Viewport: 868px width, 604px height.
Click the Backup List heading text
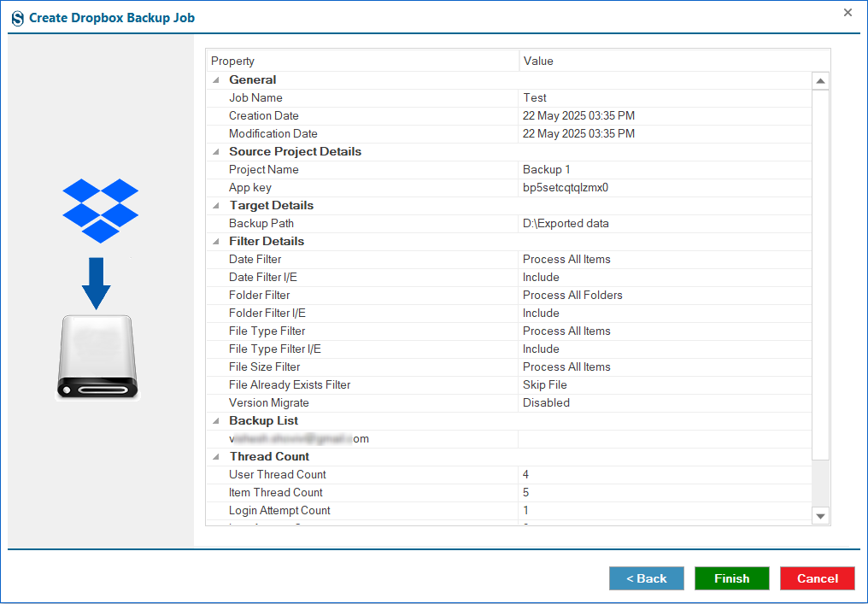click(x=263, y=421)
